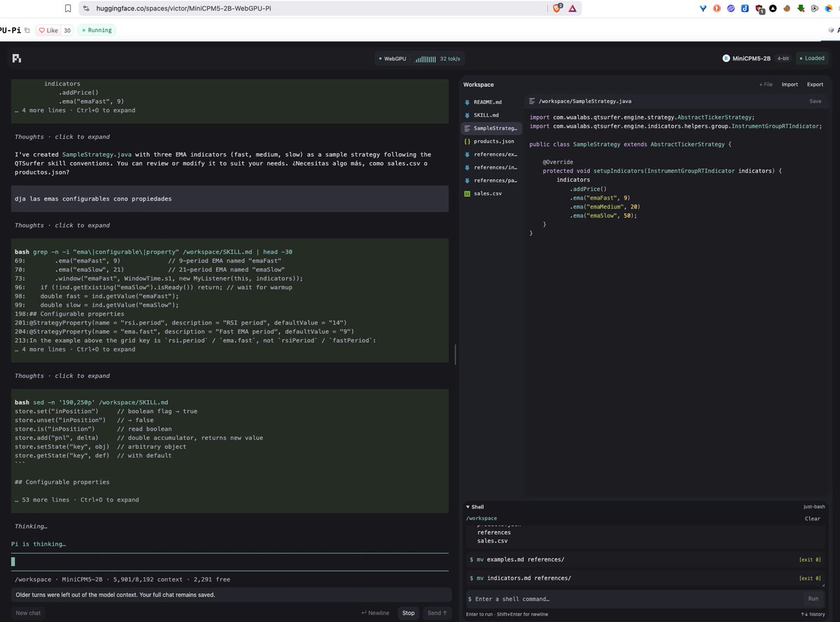This screenshot has width=840, height=622.
Task: Click the Send button
Action: point(437,613)
